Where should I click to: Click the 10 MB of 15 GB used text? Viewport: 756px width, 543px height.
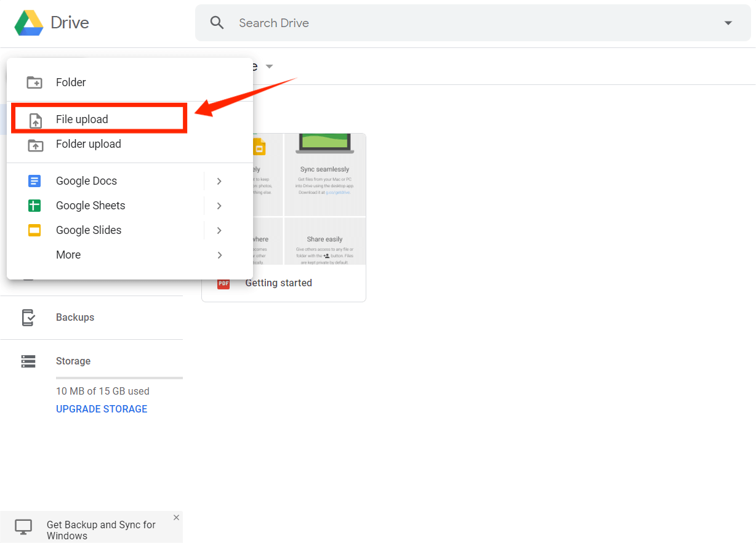(103, 391)
